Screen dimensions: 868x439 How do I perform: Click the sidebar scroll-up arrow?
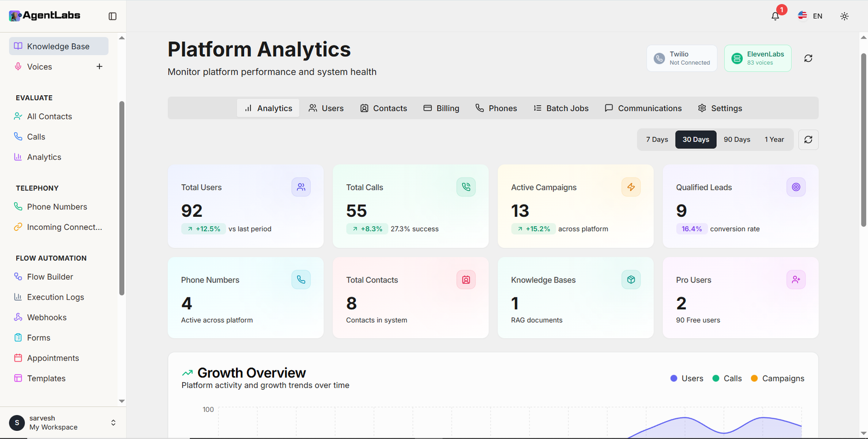tap(122, 38)
